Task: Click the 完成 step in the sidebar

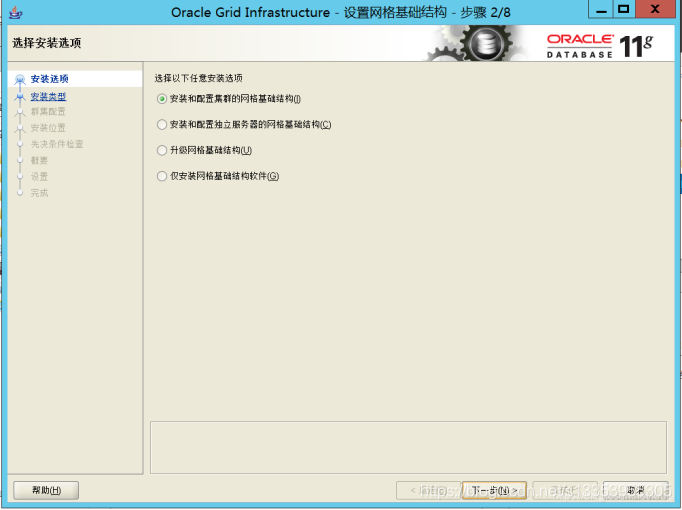Action: (x=39, y=193)
